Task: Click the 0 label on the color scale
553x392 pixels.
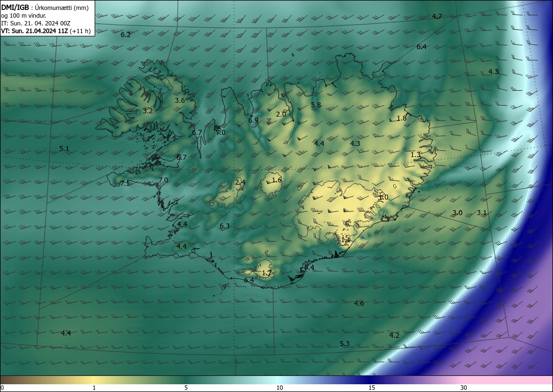Action: [x=2, y=388]
